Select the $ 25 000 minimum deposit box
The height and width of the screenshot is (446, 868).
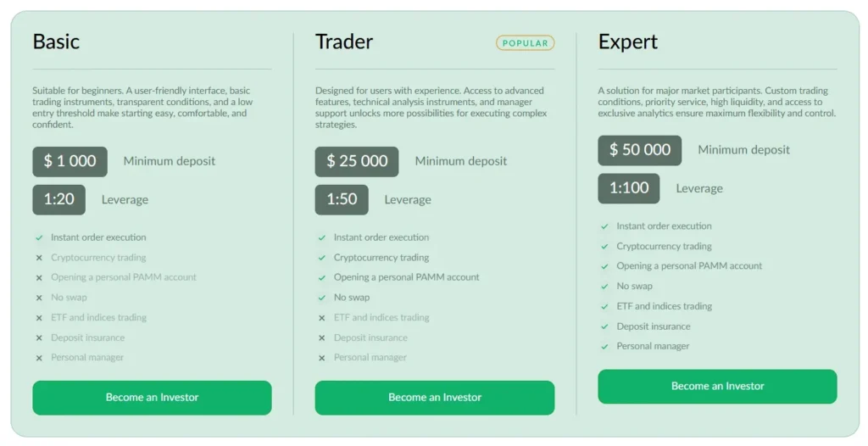coord(357,162)
